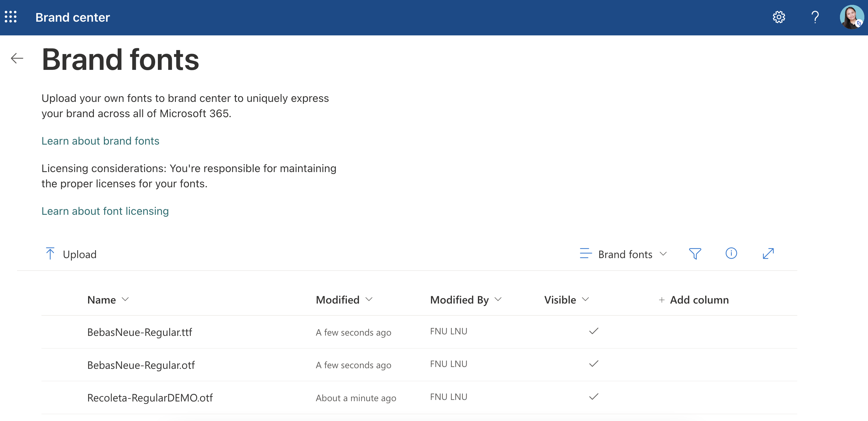The image size is (868, 421).
Task: Follow the Learn about brand fonts link
Action: (x=100, y=141)
